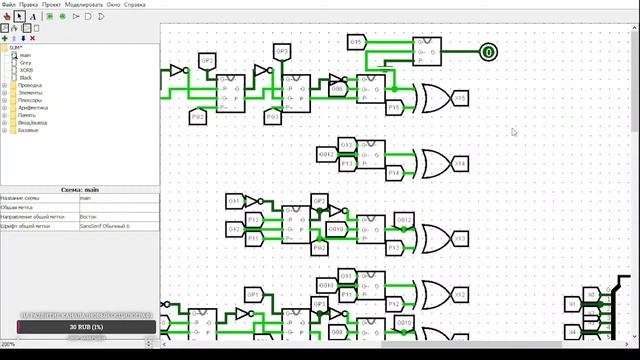Add a new circuit with green plus
Image resolution: width=640 pixels, height=360 pixels.
pos(4,38)
